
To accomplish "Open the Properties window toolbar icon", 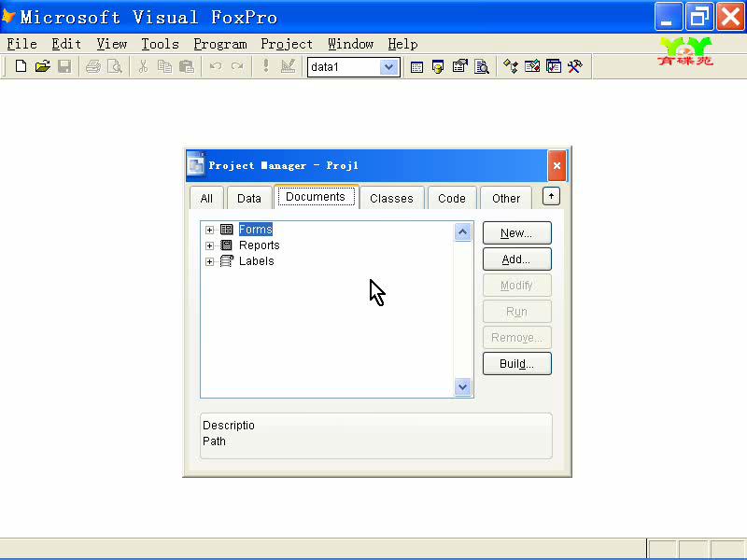I will (x=459, y=66).
